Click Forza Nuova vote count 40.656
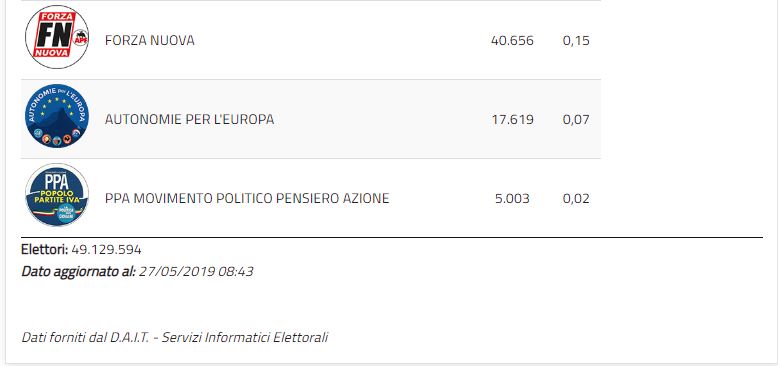This screenshot has height=366, width=778. click(512, 40)
